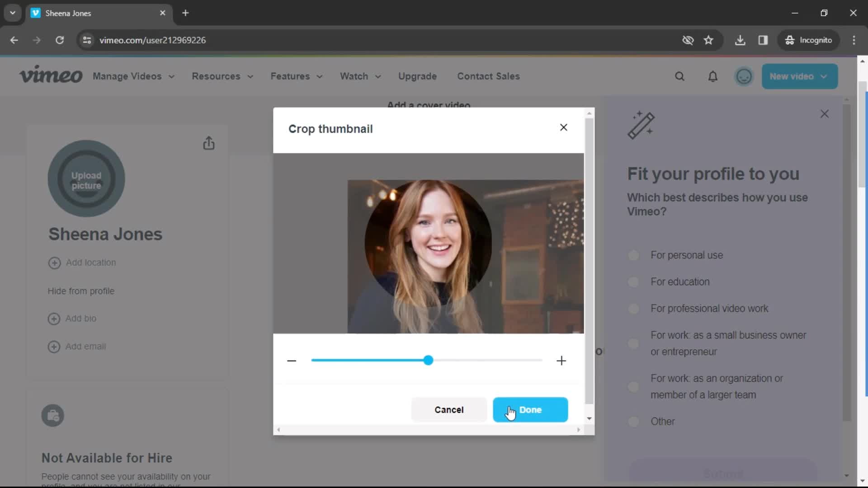Image resolution: width=868 pixels, height=488 pixels.
Task: Select the Sheena Jones tab
Action: click(x=99, y=13)
